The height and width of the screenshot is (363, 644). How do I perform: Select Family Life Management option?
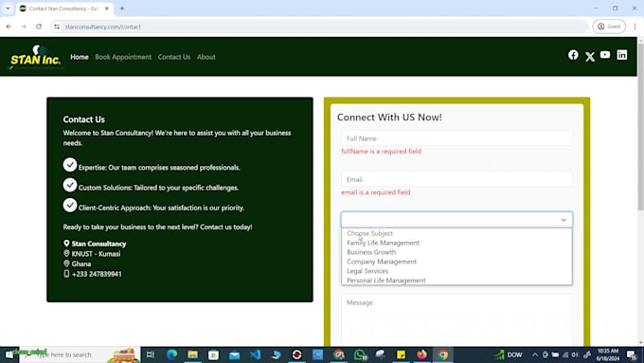(456, 243)
